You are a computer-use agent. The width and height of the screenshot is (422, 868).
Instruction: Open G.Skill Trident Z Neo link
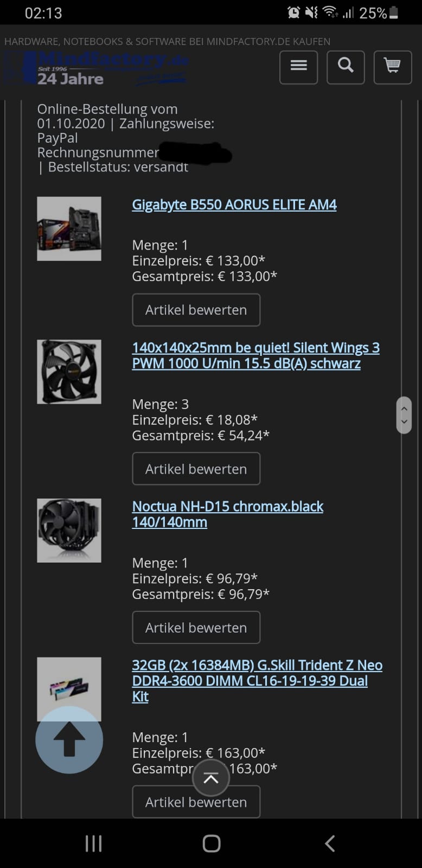pos(257,681)
